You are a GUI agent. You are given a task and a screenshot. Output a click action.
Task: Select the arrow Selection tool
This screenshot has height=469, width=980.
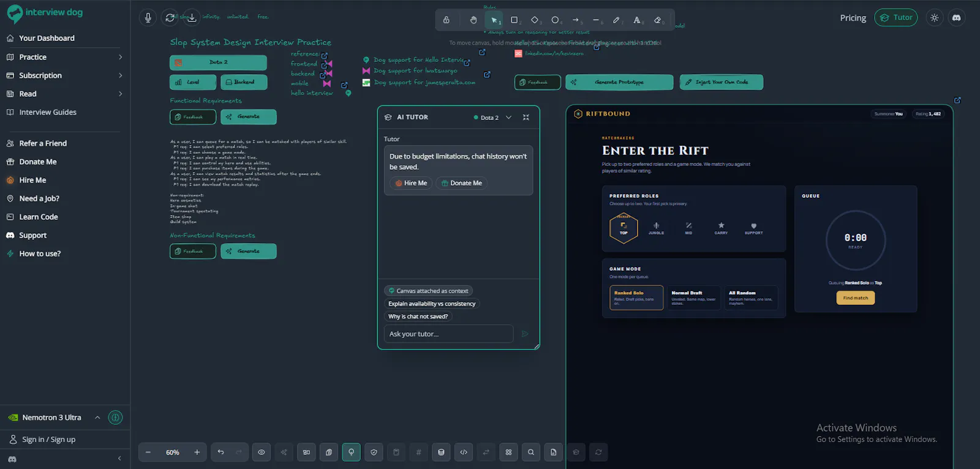494,20
